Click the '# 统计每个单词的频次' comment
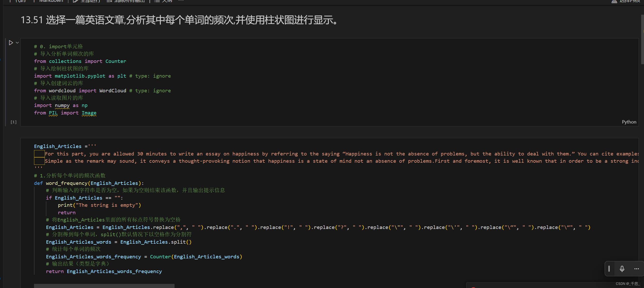Screen dimensions: 644x288 click(73, 249)
